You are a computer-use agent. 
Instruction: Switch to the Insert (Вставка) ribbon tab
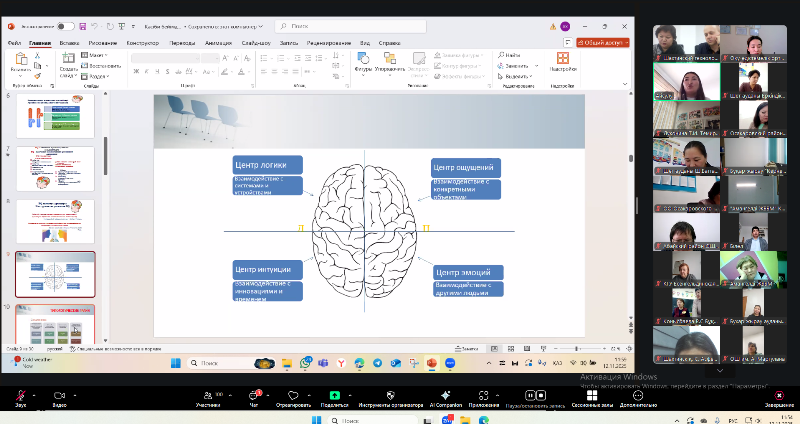point(69,43)
